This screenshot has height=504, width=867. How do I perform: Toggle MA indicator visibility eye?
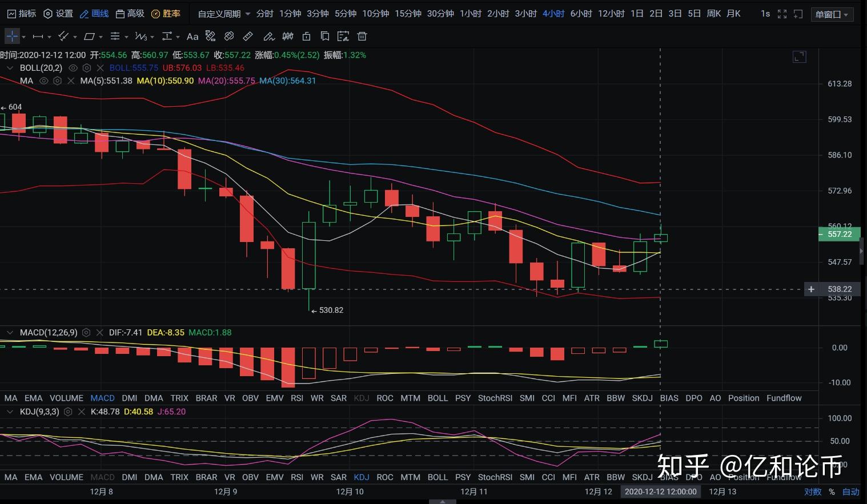[x=43, y=81]
